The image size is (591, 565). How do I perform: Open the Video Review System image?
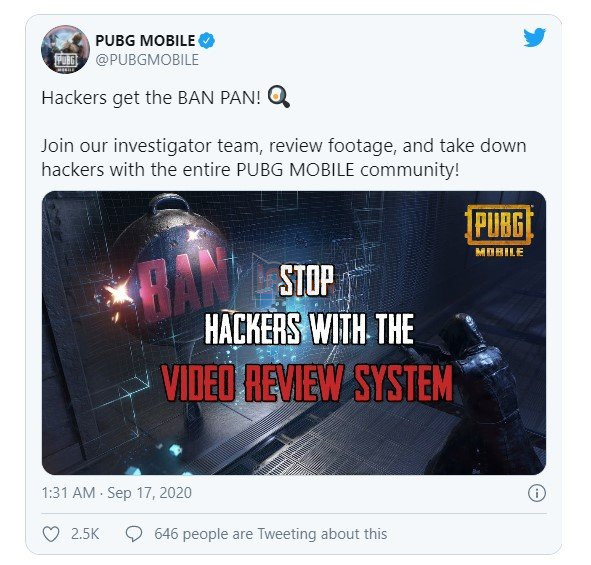click(294, 333)
